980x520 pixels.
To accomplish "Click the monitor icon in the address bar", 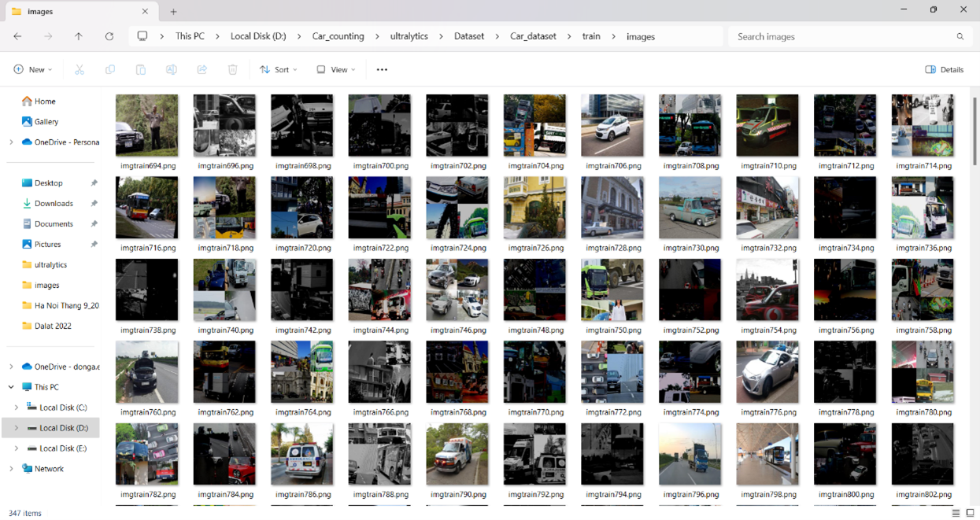I will [x=142, y=36].
